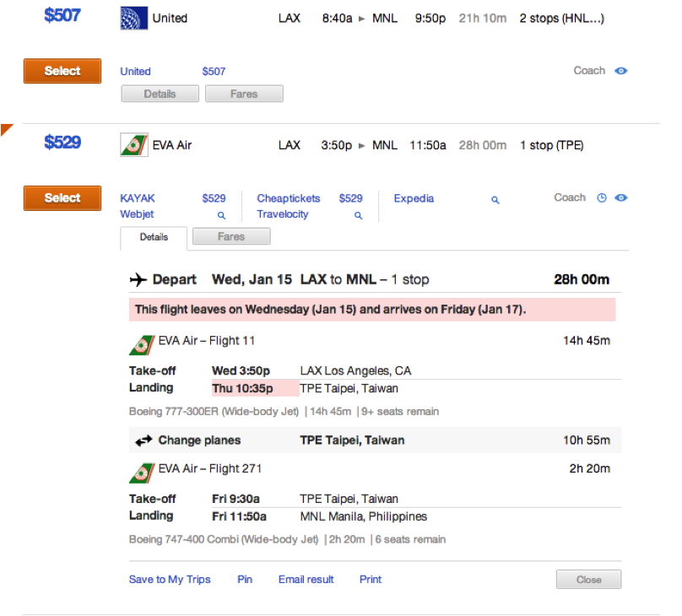This screenshot has height=616, width=682.
Task: Collapse the orange corner marker on EVA result
Action: click(6, 129)
